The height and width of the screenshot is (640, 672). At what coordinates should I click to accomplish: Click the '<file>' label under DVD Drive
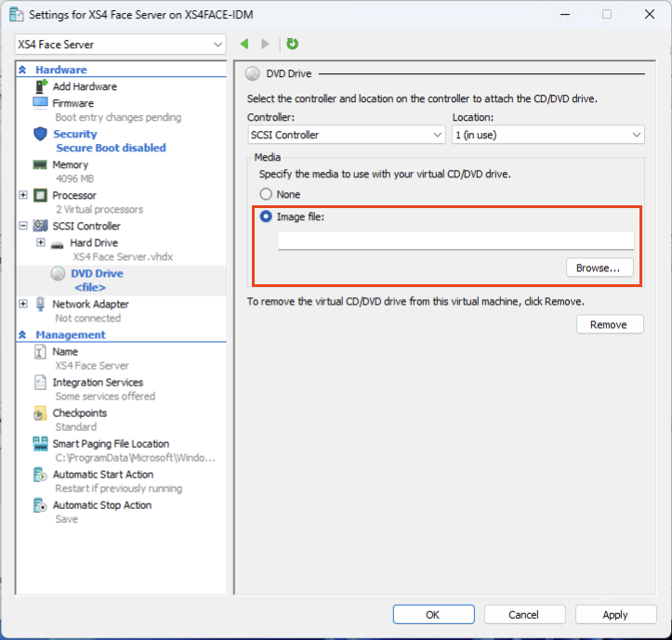point(90,287)
